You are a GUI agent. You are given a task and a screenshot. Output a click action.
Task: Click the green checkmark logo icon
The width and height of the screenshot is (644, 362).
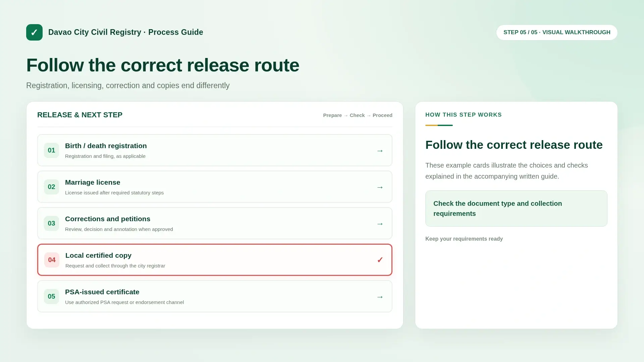pyautogui.click(x=34, y=32)
